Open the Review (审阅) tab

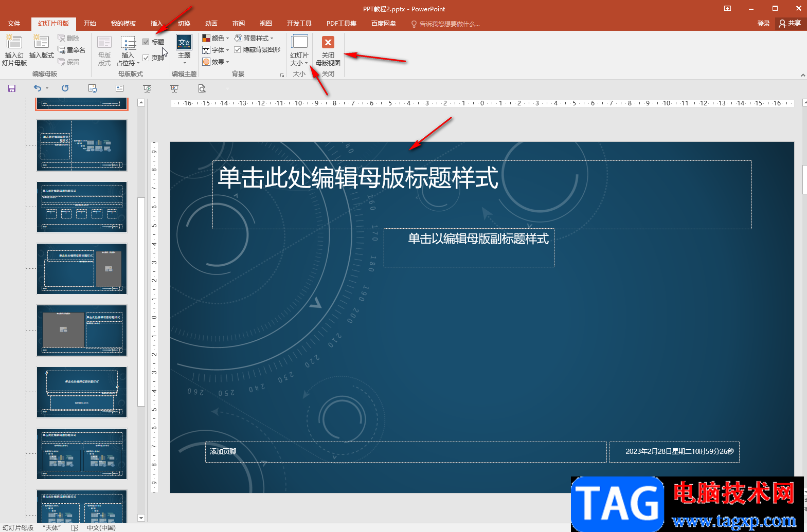pyautogui.click(x=239, y=24)
